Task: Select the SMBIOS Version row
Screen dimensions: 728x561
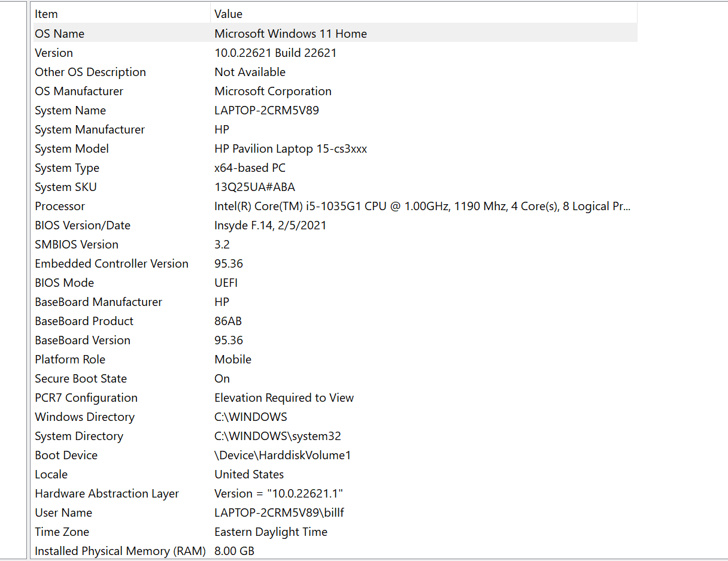Action: point(180,244)
